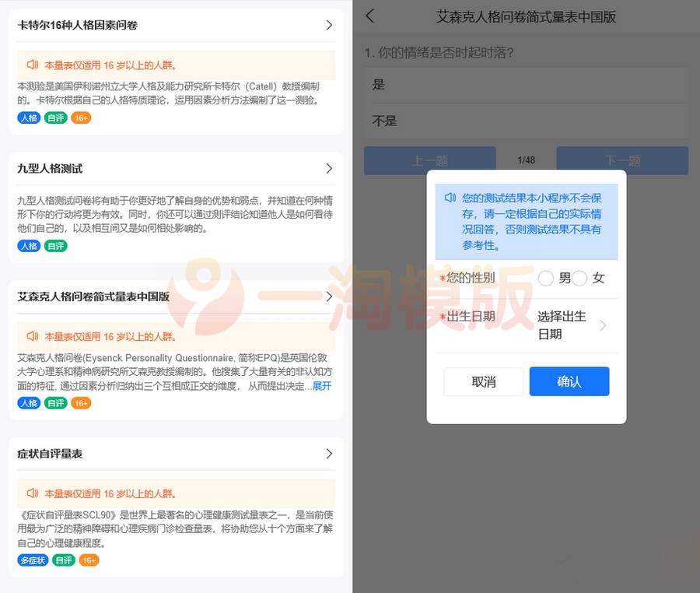
Task: Click 自评 tag on 艾森克人格问卷 card
Action: click(56, 403)
